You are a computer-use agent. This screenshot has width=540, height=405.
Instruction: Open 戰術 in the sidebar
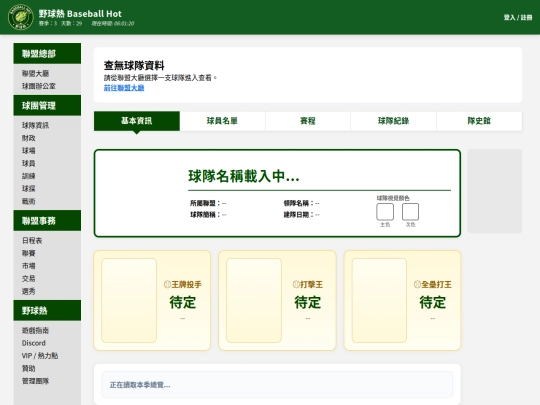pos(29,201)
